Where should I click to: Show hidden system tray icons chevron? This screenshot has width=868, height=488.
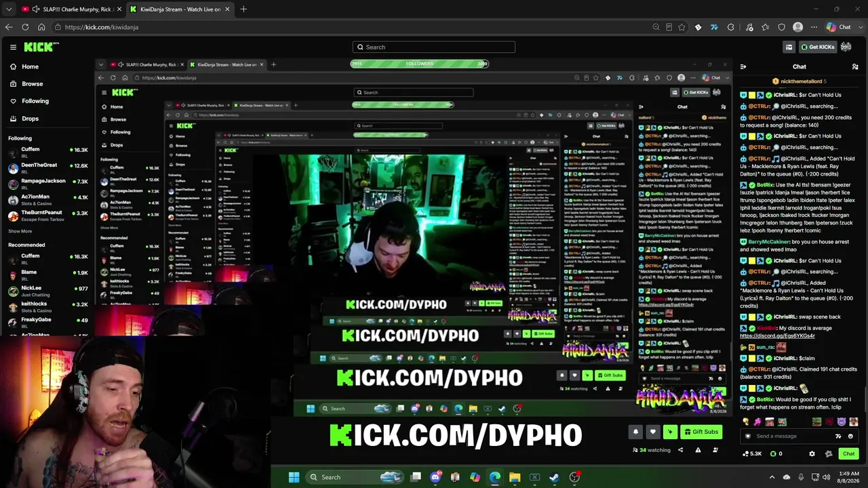point(772,477)
